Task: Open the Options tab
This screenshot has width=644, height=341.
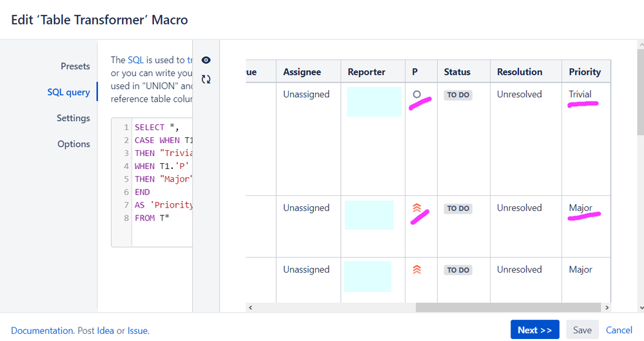Action: (73, 144)
